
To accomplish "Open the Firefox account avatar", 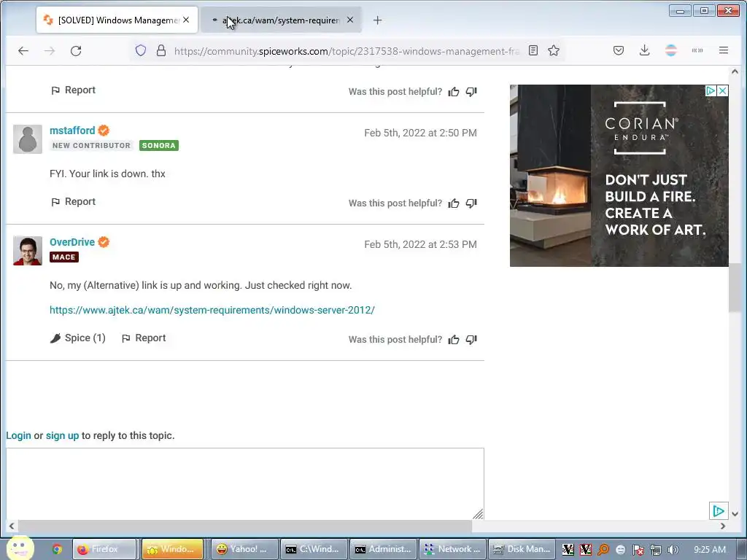I will [671, 50].
